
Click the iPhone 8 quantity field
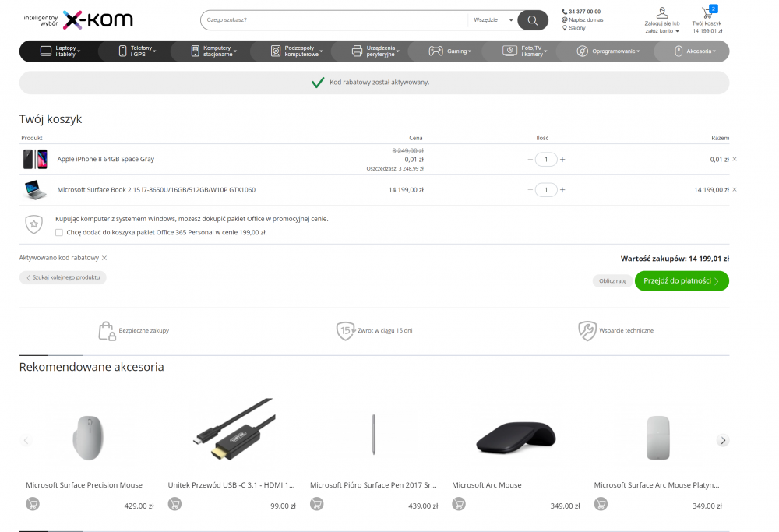point(546,160)
